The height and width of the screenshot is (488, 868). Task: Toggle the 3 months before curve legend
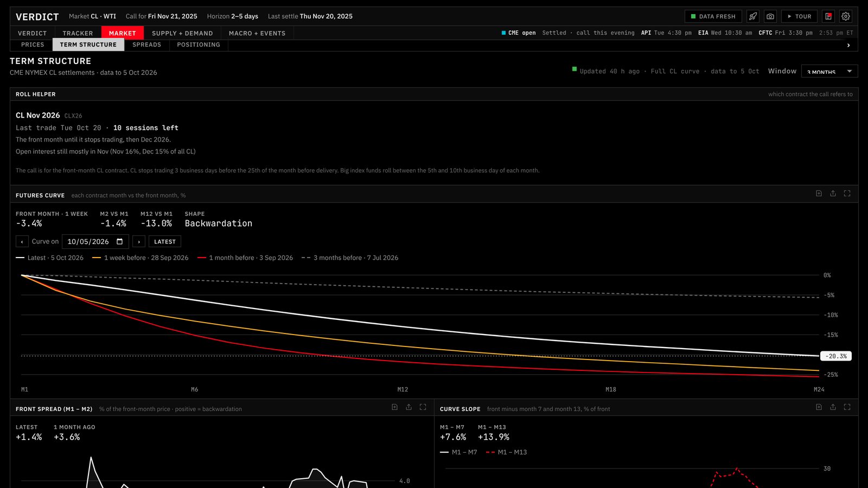click(350, 258)
